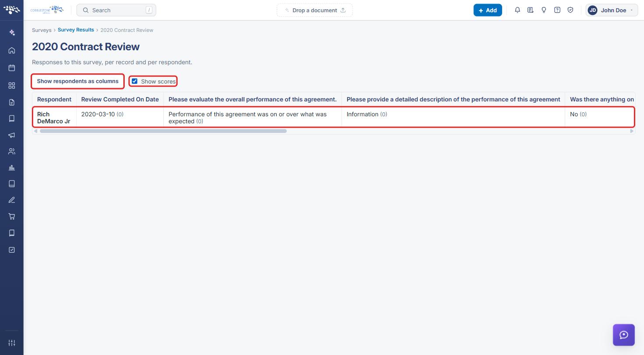Click the 2020 Contract Review page heading
Image resolution: width=644 pixels, height=355 pixels.
pos(86,47)
